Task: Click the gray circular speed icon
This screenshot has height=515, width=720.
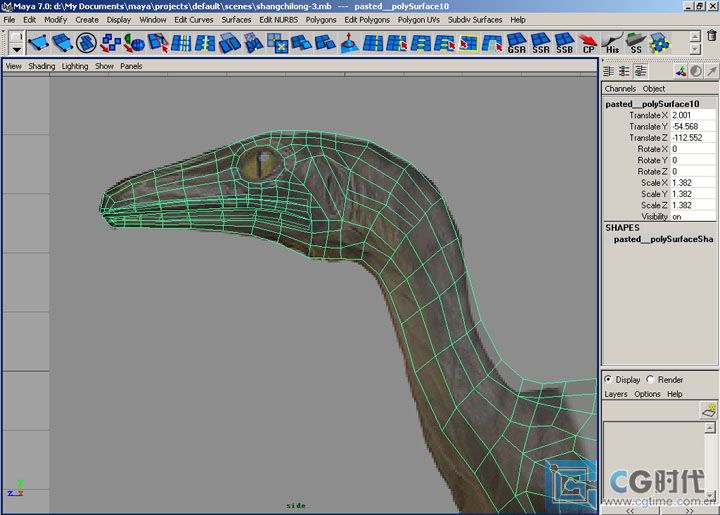Action: point(696,71)
